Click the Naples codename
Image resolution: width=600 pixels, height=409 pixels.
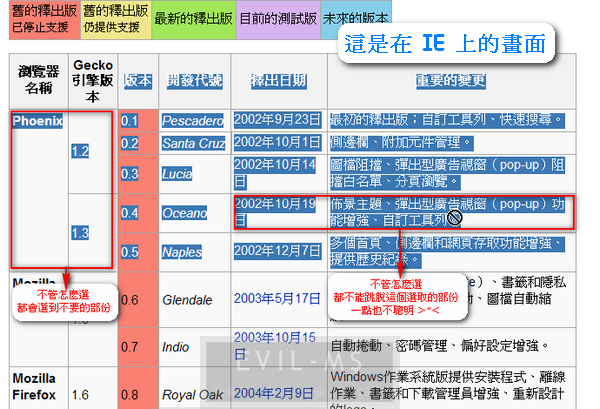tap(182, 252)
